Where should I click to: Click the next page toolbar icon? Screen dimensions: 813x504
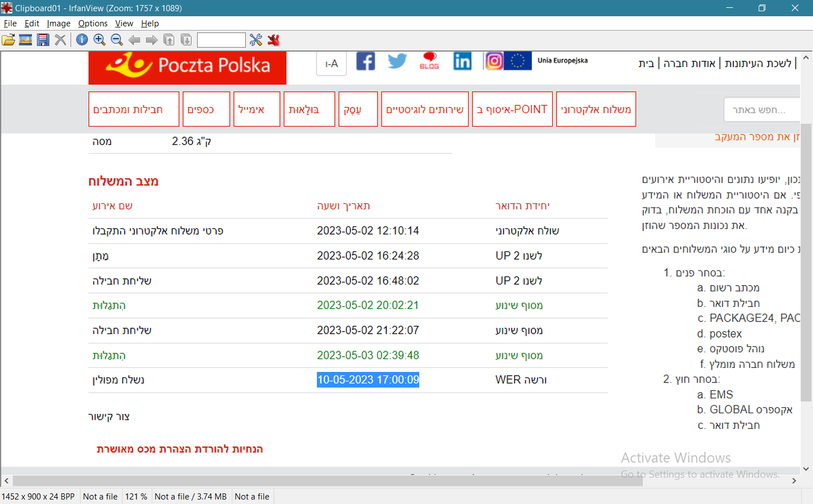pos(186,40)
